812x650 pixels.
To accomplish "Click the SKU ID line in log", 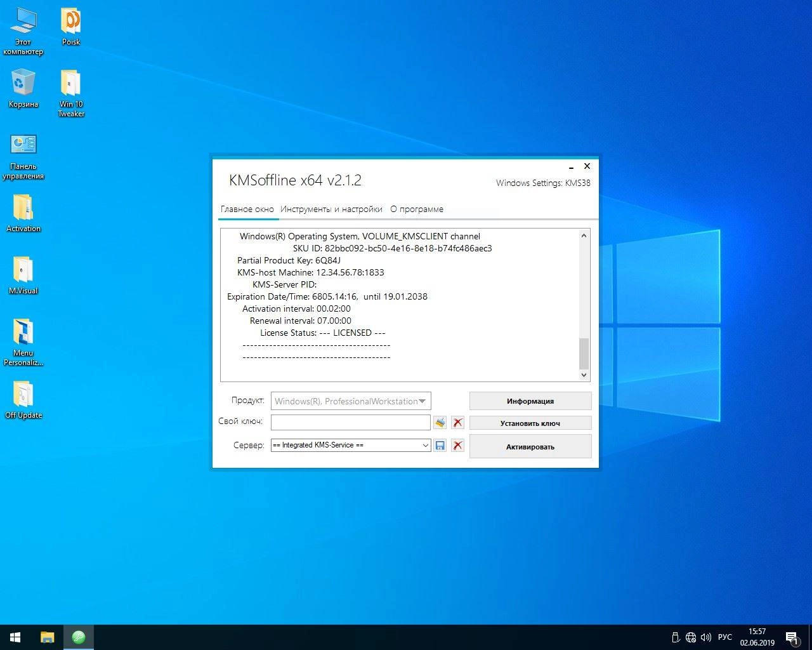I will (x=392, y=248).
